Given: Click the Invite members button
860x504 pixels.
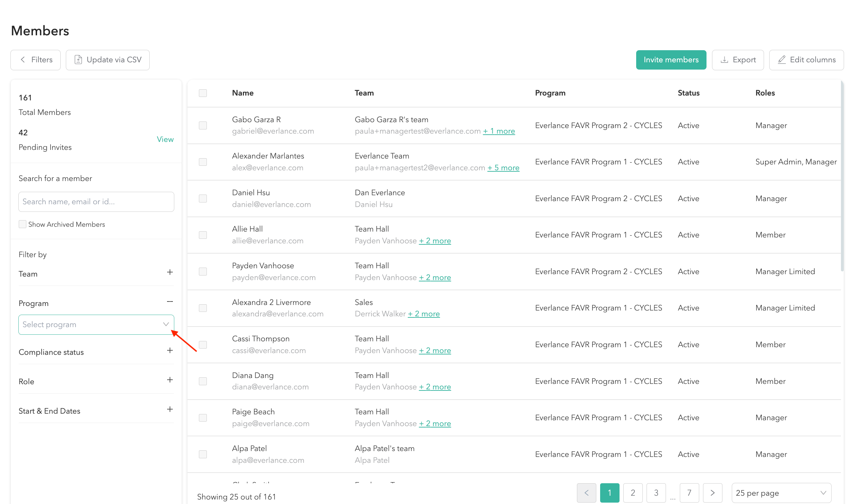Looking at the screenshot, I should click(671, 60).
